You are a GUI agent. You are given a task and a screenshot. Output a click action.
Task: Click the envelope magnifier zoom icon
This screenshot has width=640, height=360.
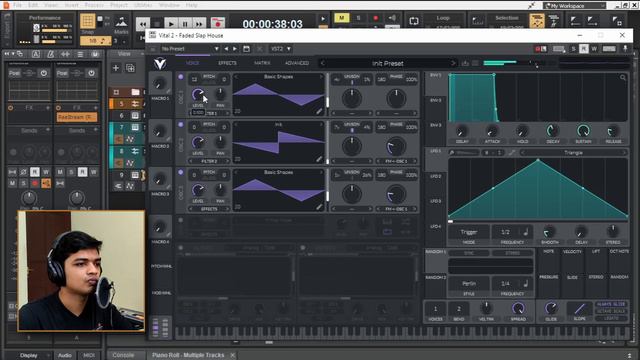point(622,78)
